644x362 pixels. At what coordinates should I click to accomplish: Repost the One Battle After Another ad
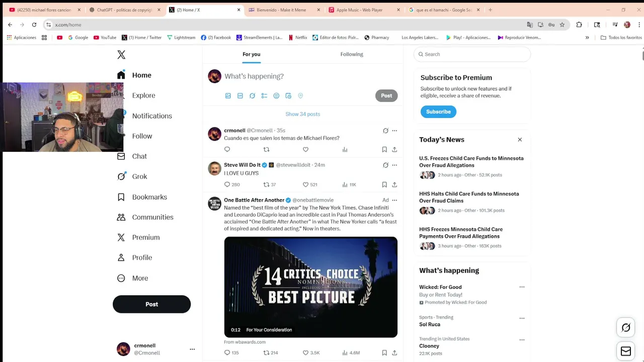tap(266, 352)
